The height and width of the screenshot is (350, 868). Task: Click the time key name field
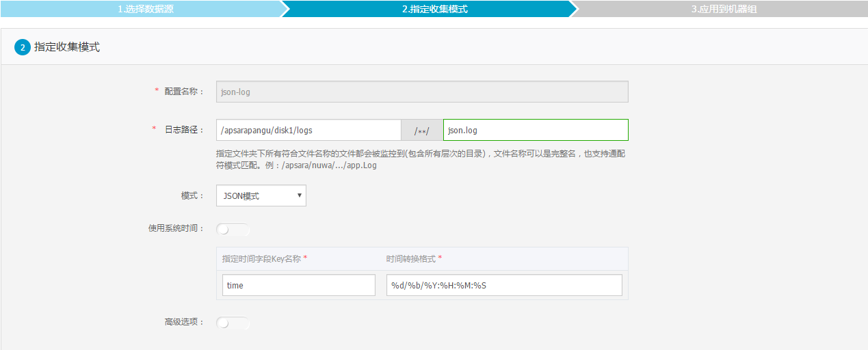(299, 285)
